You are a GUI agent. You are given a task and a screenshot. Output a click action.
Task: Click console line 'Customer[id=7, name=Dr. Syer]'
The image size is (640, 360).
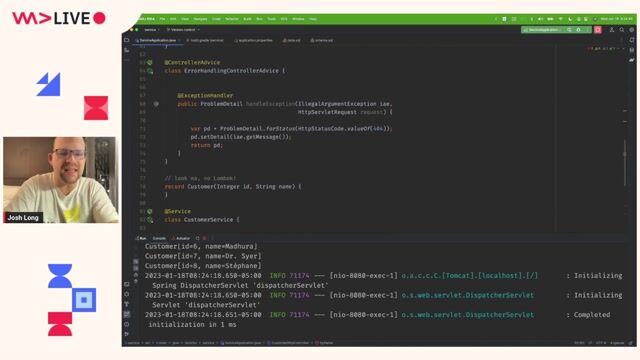(x=203, y=256)
